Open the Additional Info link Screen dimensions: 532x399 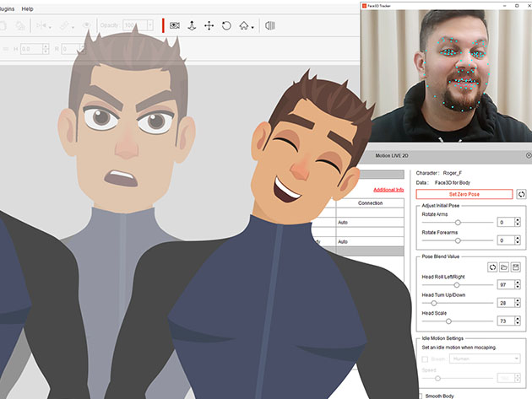click(x=388, y=190)
